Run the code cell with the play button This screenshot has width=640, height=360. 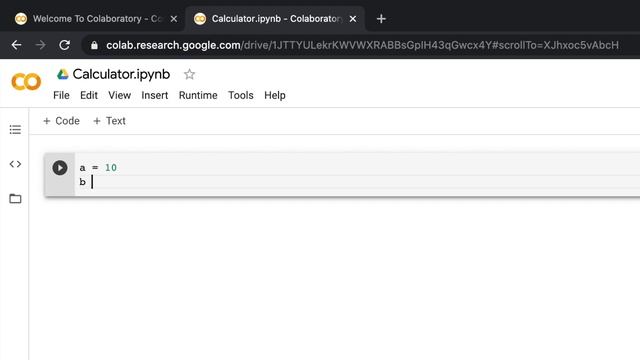60,168
